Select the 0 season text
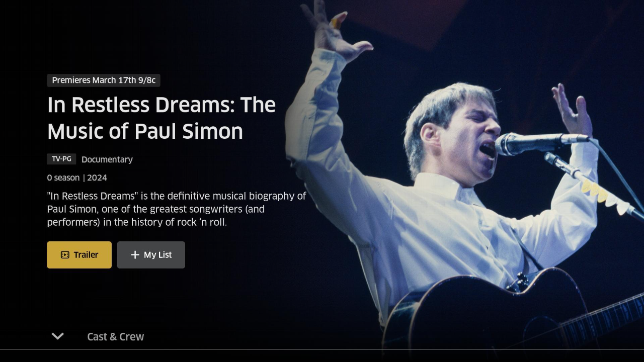This screenshot has width=644, height=362. 63,177
